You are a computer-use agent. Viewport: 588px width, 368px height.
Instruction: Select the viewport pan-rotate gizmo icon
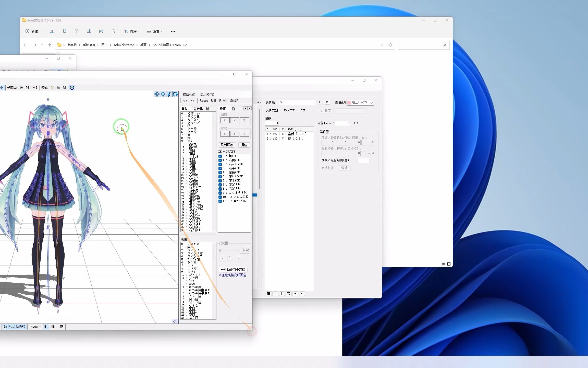(x=157, y=94)
